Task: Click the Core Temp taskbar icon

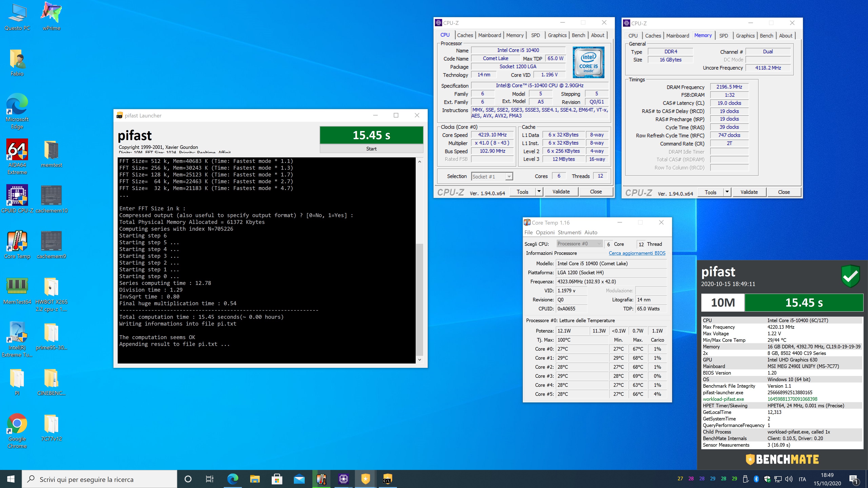Action: (x=321, y=479)
